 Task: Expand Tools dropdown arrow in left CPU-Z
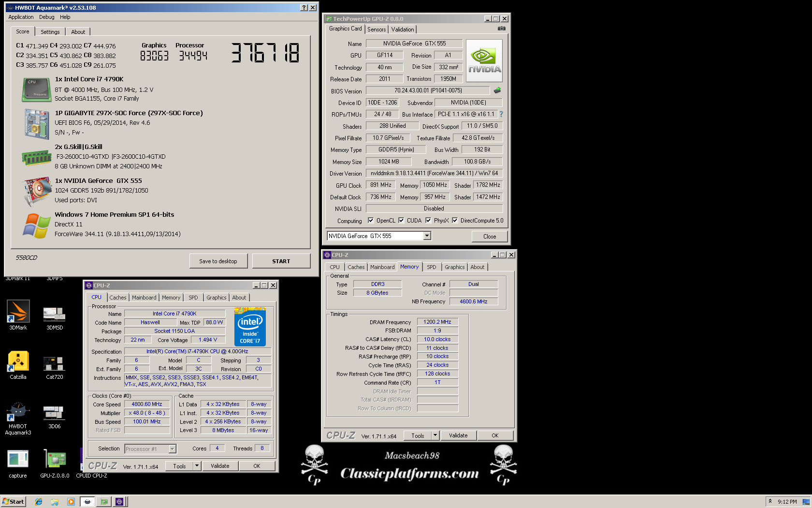point(197,466)
